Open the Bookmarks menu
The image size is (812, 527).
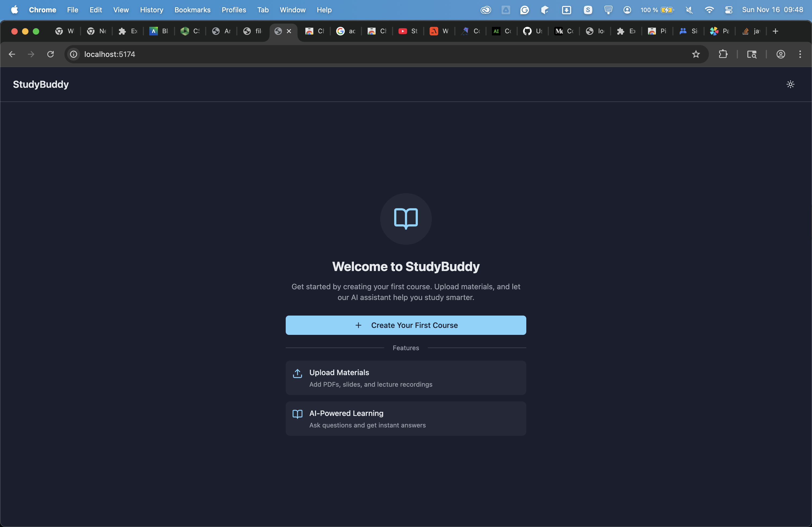[192, 10]
